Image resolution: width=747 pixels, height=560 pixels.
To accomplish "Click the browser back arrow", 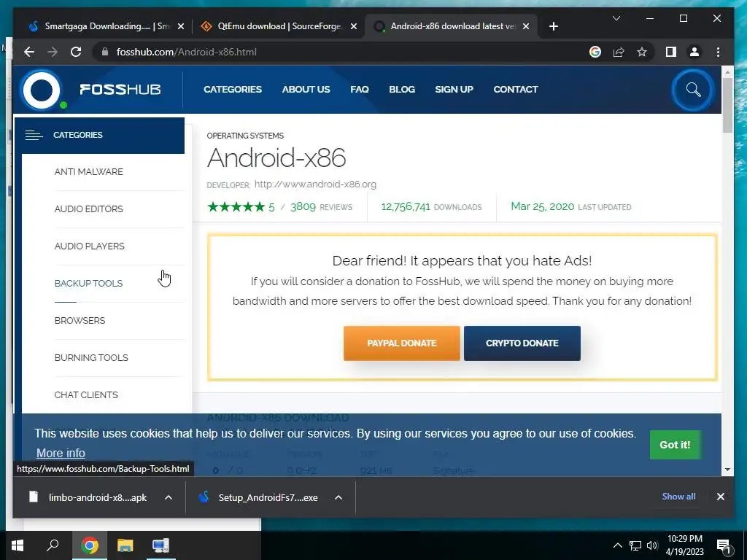I will (29, 52).
